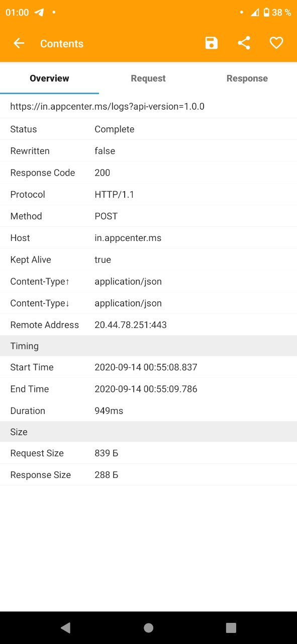297x644 pixels.
Task: Tap the Start Time value 00:55:08.837
Action: [x=146, y=367]
